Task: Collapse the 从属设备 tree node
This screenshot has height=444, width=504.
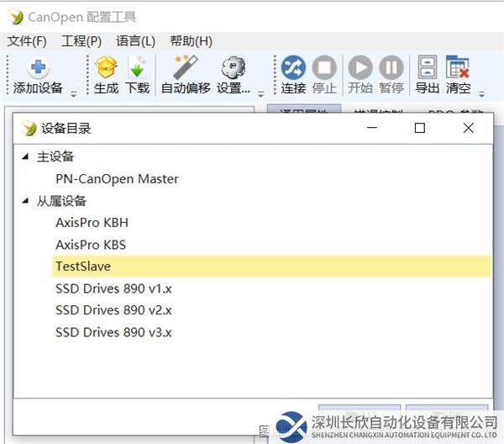Action: (x=25, y=202)
